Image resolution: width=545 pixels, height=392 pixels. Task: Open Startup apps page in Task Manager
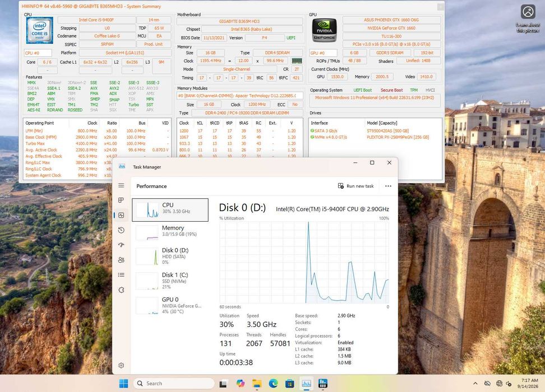(x=121, y=245)
